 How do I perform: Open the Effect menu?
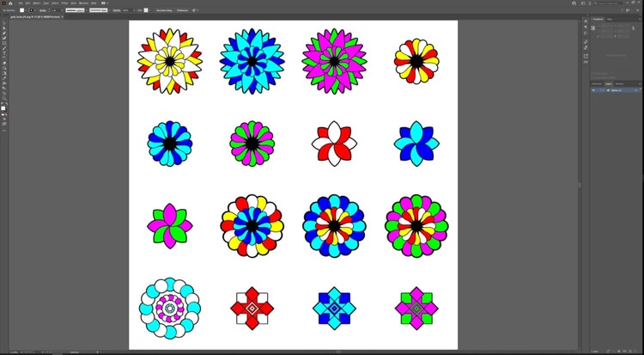point(64,3)
